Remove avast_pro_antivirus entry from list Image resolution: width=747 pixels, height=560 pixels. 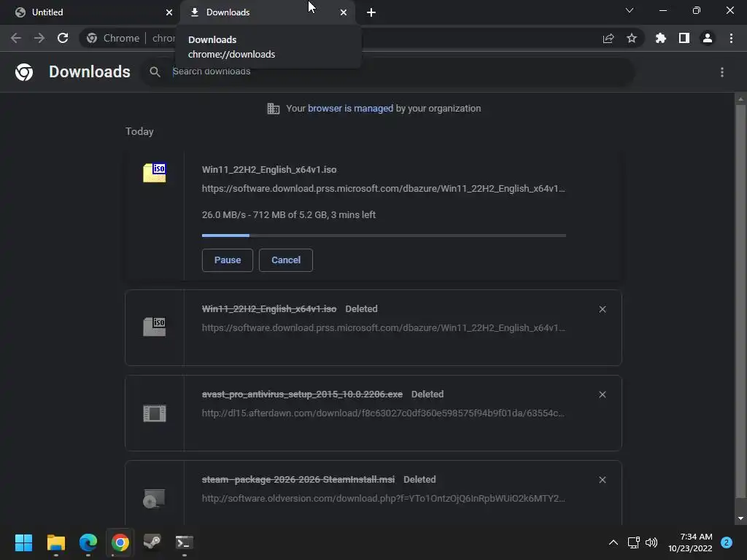coord(603,394)
